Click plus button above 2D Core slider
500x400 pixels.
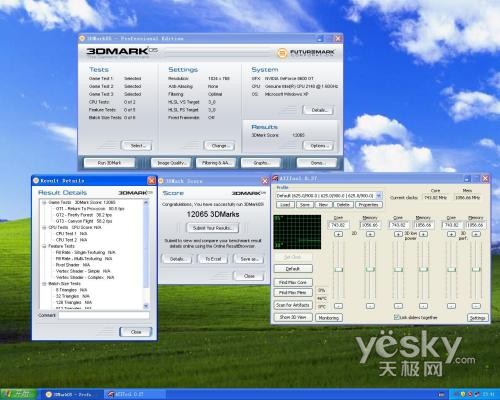click(x=338, y=234)
